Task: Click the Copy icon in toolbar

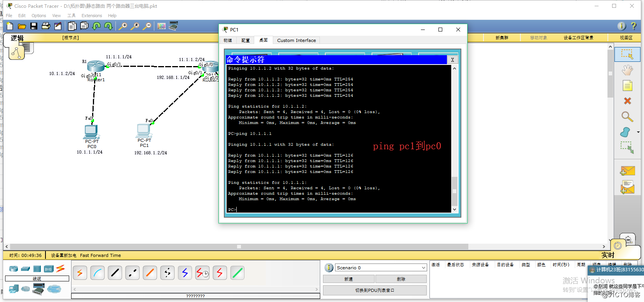Action: tap(72, 26)
